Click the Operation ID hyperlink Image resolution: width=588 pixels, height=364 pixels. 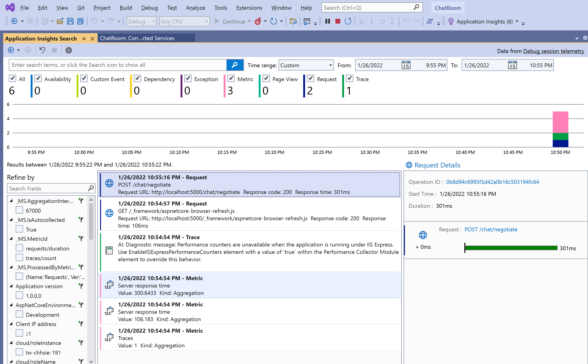[492, 182]
